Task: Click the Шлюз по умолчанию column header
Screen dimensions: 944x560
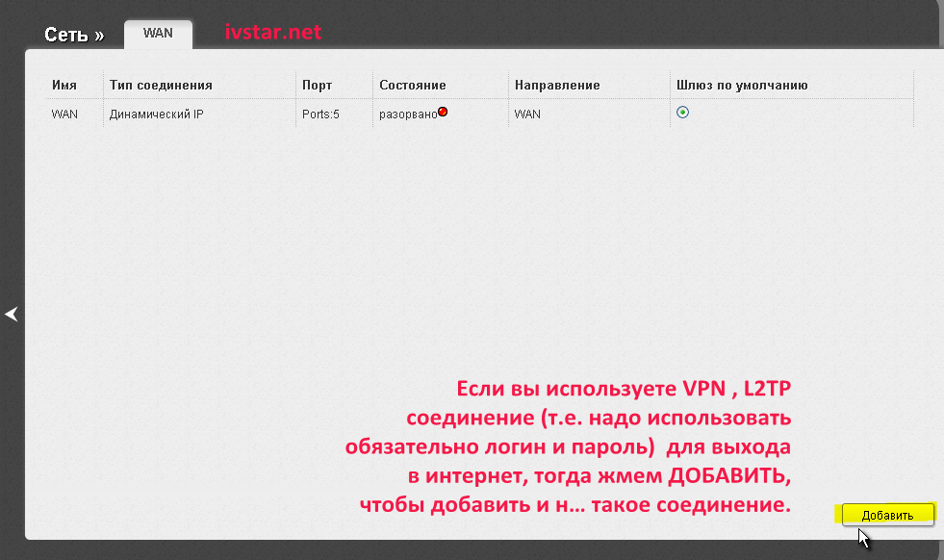Action: click(x=742, y=85)
